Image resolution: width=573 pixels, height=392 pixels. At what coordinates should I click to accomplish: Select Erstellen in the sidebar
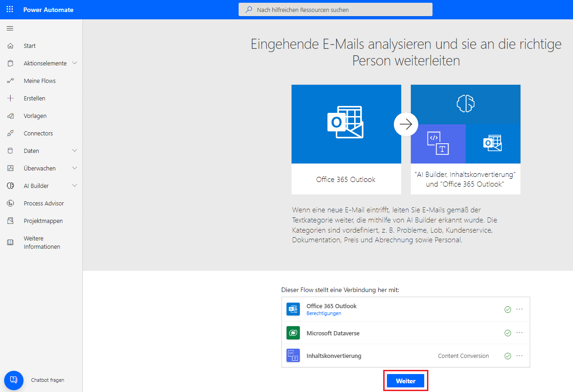point(35,99)
